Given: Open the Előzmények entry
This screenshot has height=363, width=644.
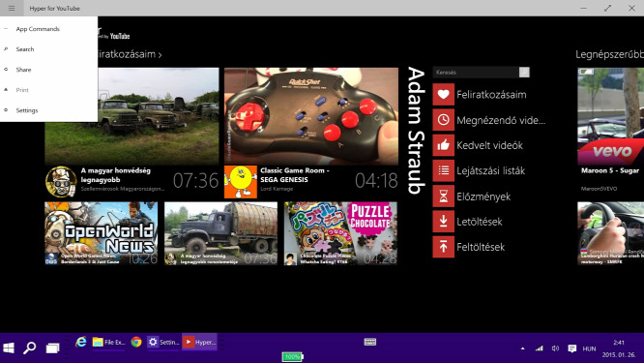Looking at the screenshot, I should tap(483, 197).
